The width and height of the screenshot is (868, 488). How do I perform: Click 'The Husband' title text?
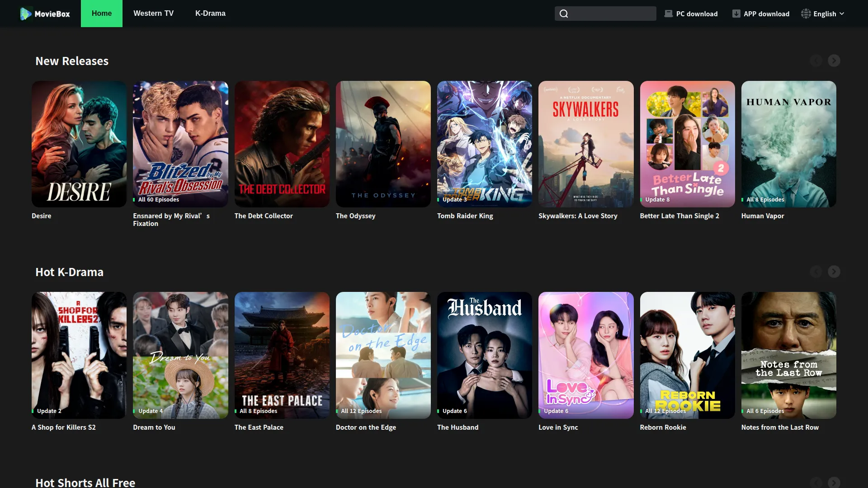pyautogui.click(x=458, y=427)
